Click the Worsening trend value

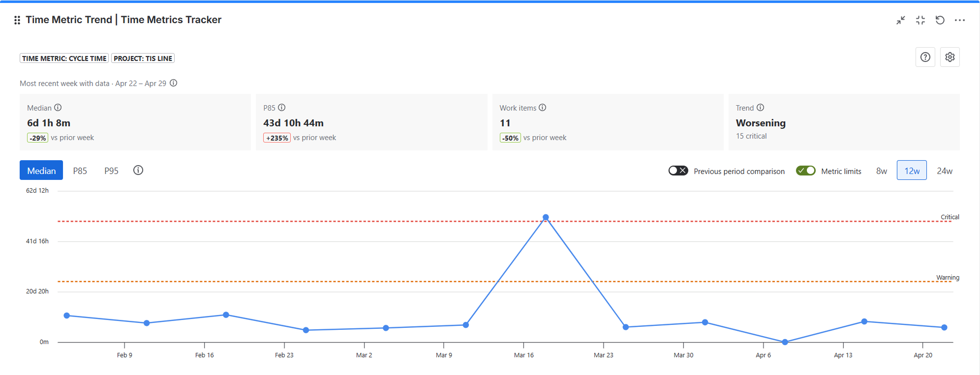click(761, 123)
